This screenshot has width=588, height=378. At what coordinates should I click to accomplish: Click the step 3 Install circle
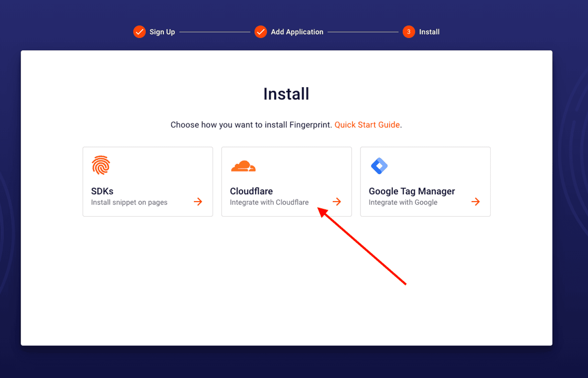tap(409, 32)
